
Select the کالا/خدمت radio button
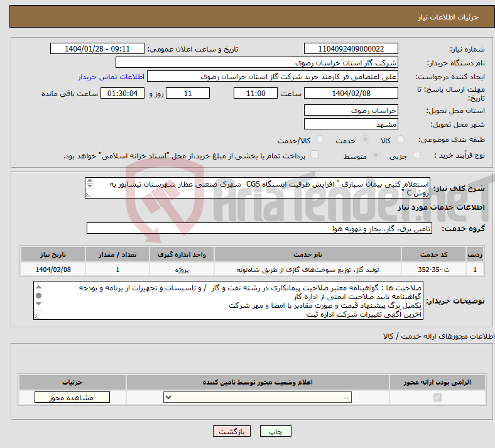(x=320, y=139)
